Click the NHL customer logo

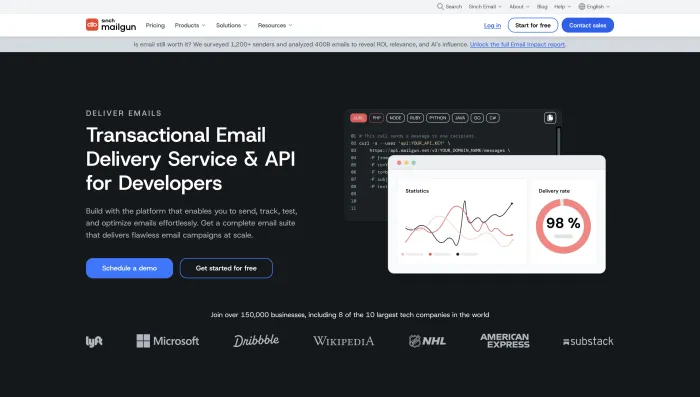[x=427, y=341]
